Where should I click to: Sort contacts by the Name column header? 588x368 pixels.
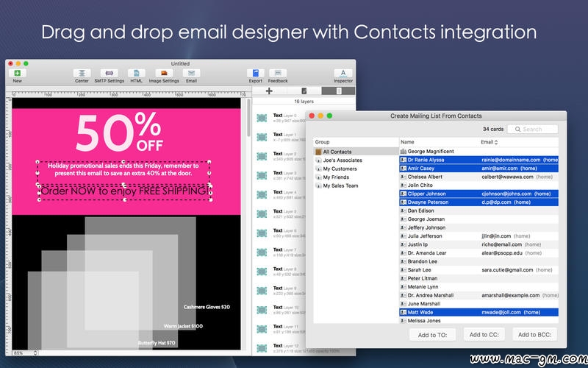tap(407, 142)
